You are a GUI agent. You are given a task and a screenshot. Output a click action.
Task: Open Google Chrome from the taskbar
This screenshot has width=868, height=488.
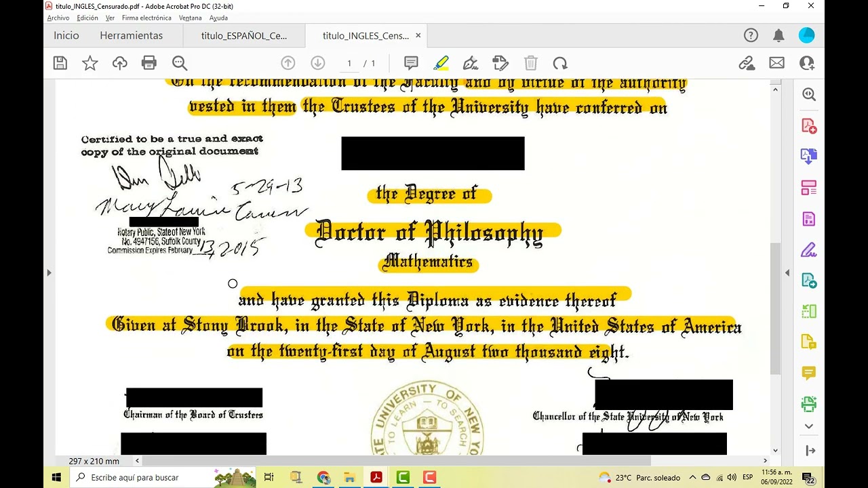tap(323, 477)
